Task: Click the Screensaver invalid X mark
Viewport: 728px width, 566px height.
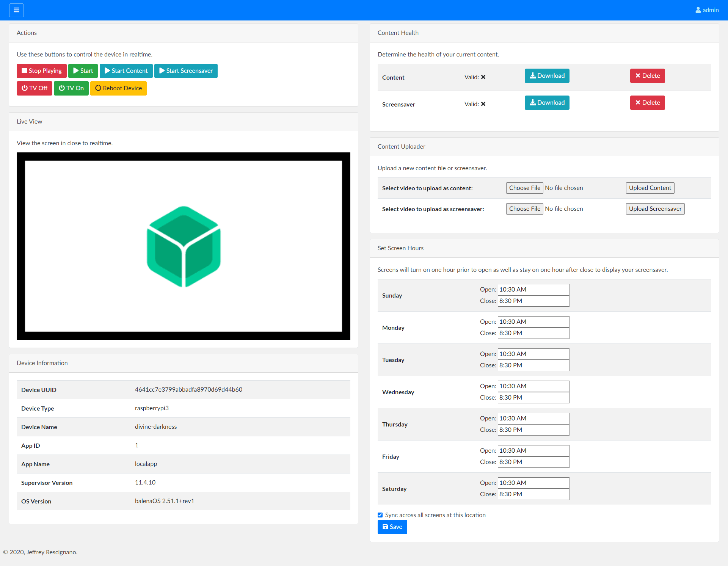Action: click(483, 104)
